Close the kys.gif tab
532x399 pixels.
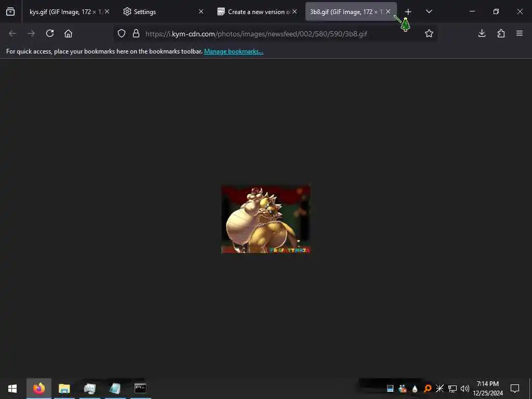(x=107, y=11)
